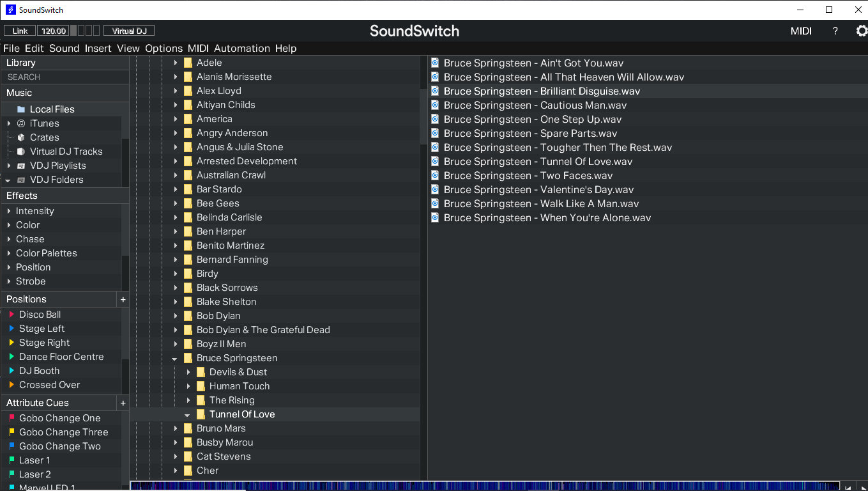Select Bruce Springsteen - Walk Like A Man.wav
The height and width of the screenshot is (491, 868).
tap(541, 203)
